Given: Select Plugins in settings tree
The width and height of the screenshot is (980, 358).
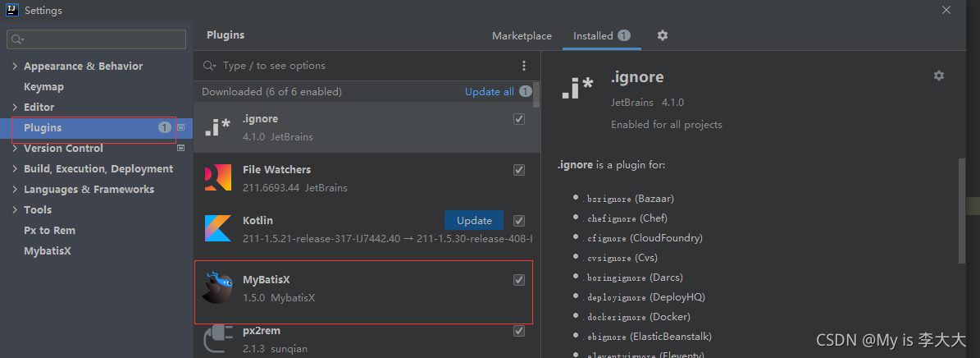Looking at the screenshot, I should coord(43,127).
